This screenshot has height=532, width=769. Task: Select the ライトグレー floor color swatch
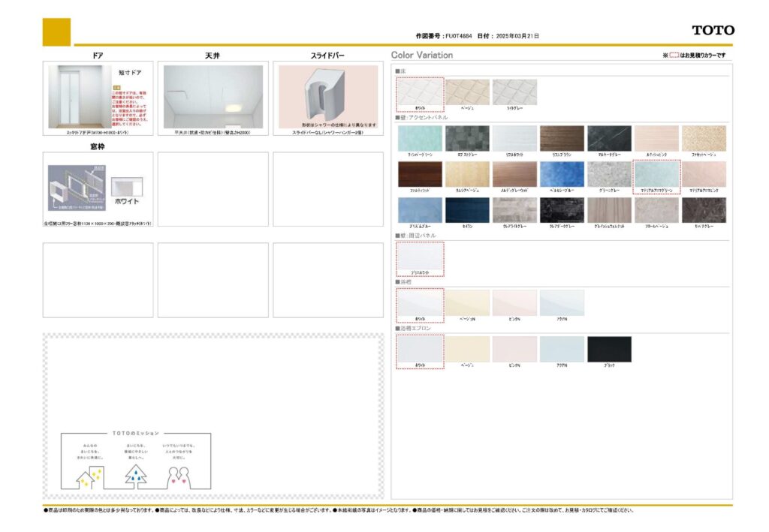point(514,92)
